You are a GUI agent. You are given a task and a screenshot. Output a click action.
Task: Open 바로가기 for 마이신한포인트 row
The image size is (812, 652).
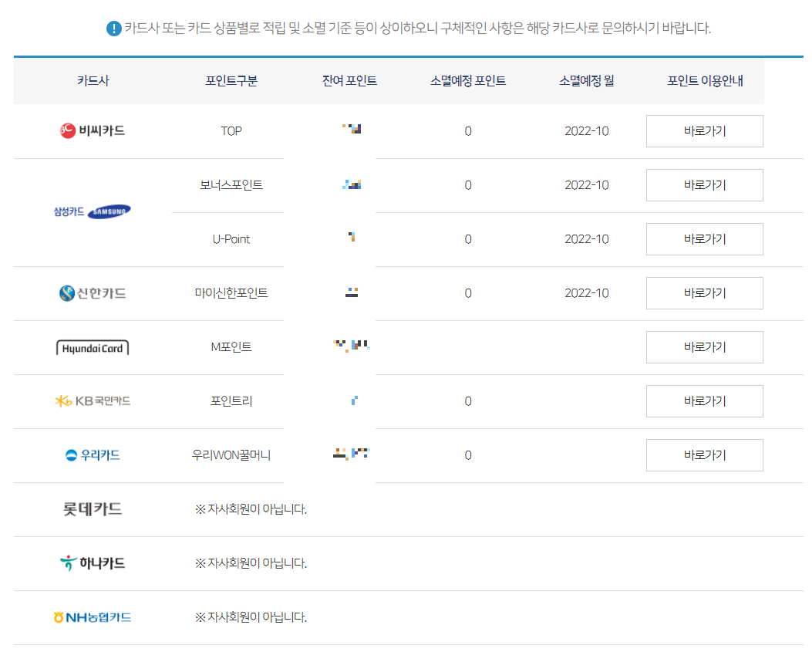tap(704, 293)
